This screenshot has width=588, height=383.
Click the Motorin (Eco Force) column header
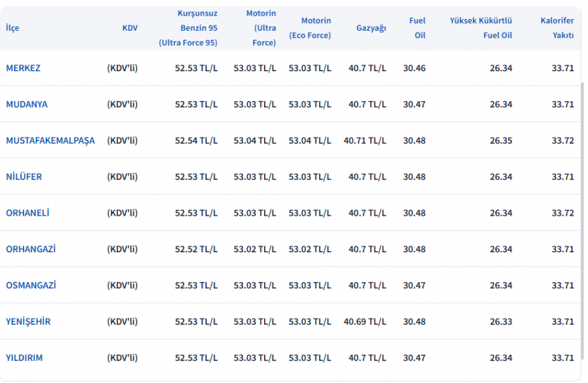[x=310, y=27]
